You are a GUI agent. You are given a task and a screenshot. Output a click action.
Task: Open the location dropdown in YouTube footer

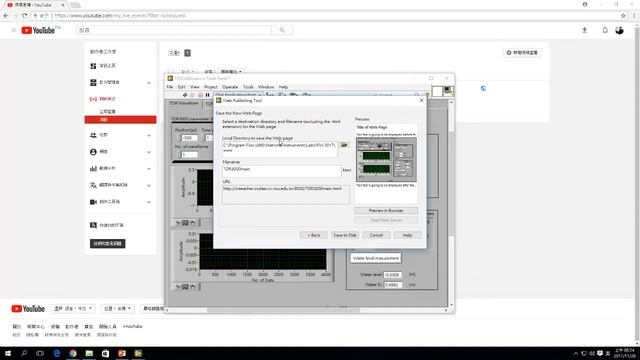point(117,309)
